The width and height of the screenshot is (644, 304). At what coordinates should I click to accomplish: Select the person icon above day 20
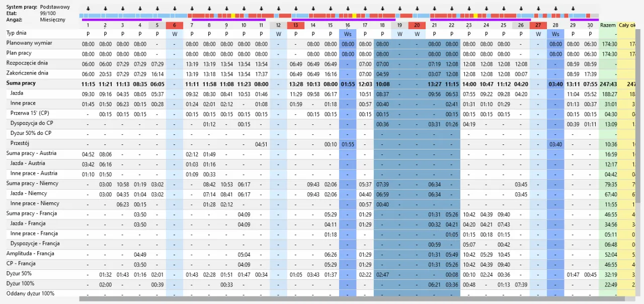(x=417, y=9)
